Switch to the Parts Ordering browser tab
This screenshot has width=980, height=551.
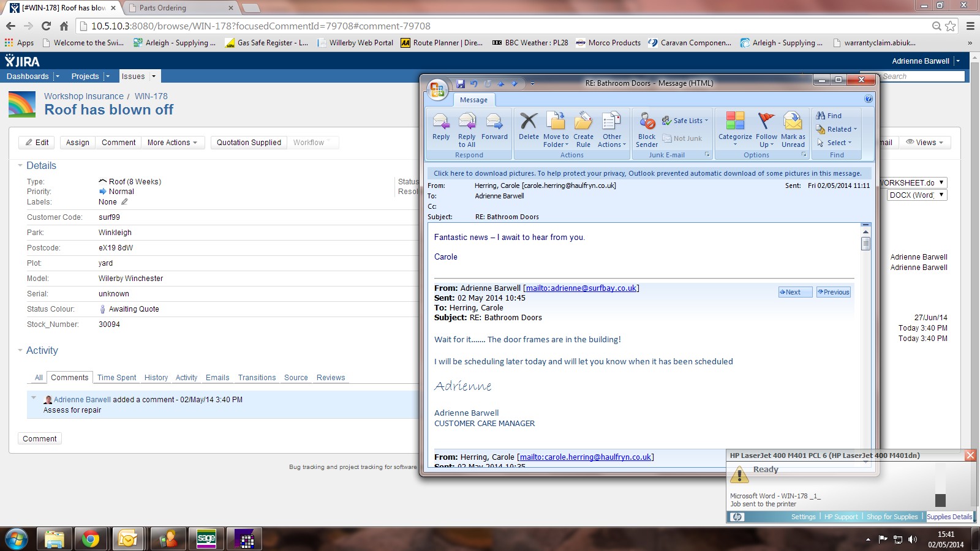pyautogui.click(x=181, y=8)
